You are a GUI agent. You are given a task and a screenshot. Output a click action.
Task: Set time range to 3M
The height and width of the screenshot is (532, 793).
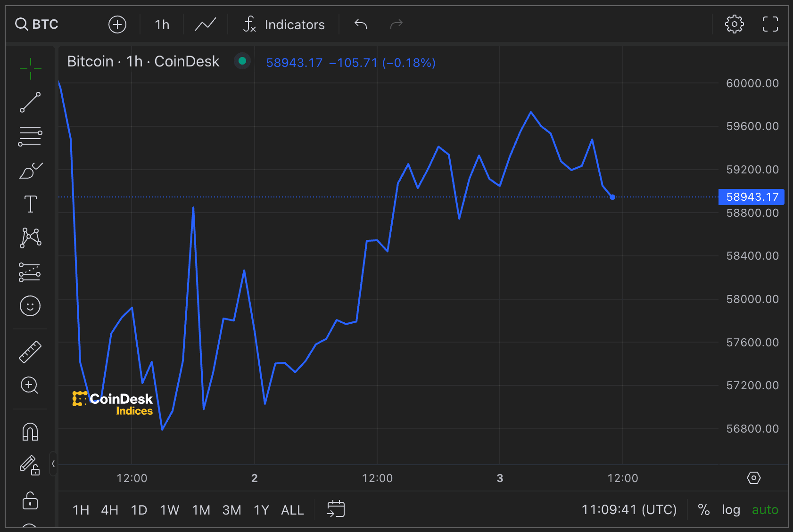point(232,510)
